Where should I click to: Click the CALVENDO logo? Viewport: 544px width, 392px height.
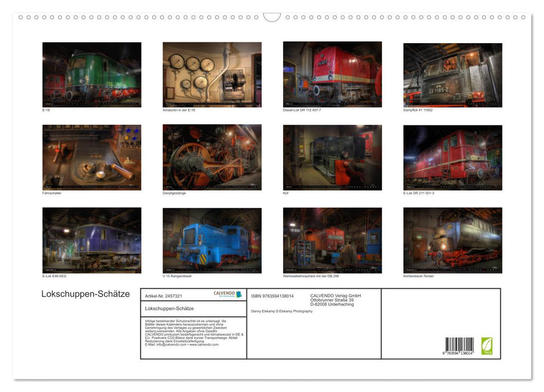click(228, 294)
